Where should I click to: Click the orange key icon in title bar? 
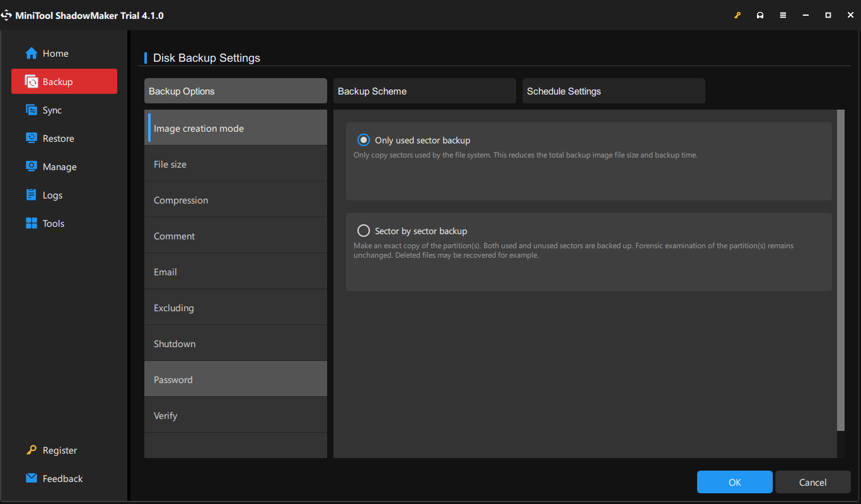click(737, 15)
